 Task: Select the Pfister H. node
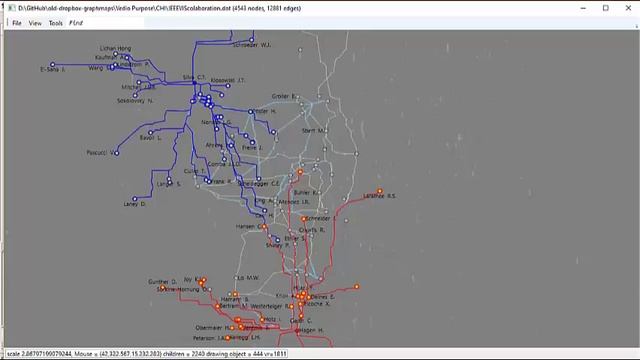[251, 111]
